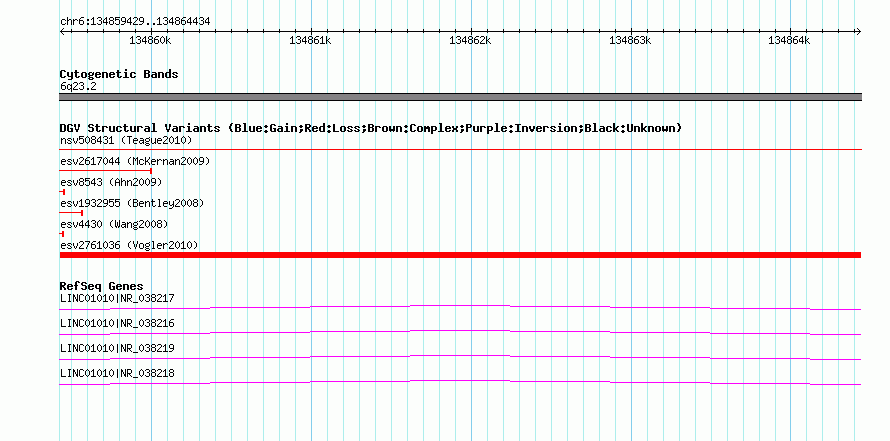Click the 134864k ruler tick label
Image resolution: width=890 pixels, height=441 pixels.
click(789, 40)
